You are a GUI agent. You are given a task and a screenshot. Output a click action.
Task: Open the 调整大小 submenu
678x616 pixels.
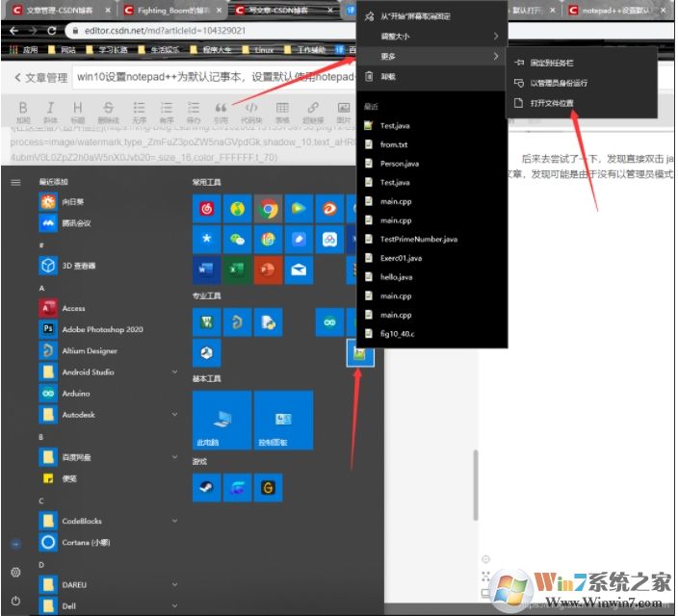pos(431,37)
